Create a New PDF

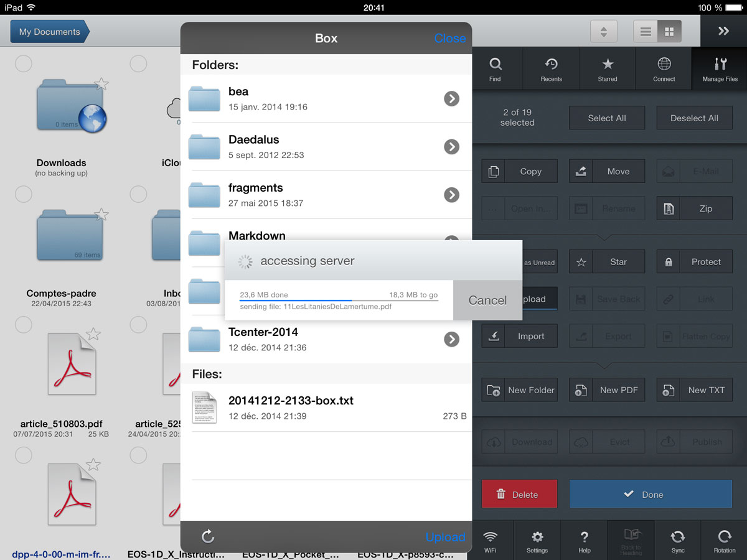(x=607, y=390)
